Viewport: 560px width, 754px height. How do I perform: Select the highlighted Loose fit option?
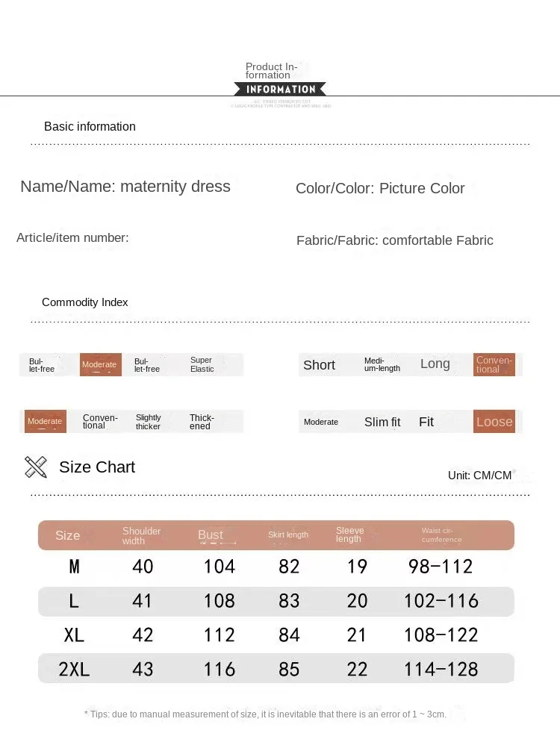tap(494, 422)
